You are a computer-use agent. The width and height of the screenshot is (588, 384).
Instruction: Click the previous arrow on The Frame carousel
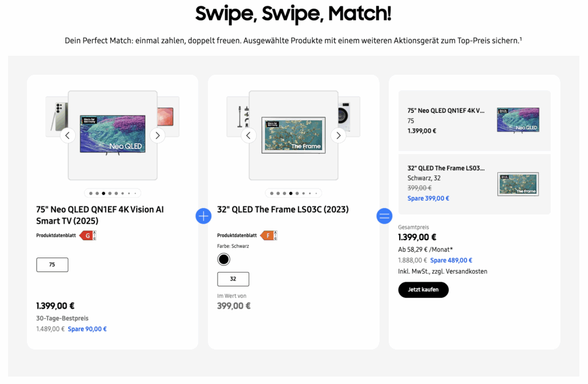pos(249,135)
